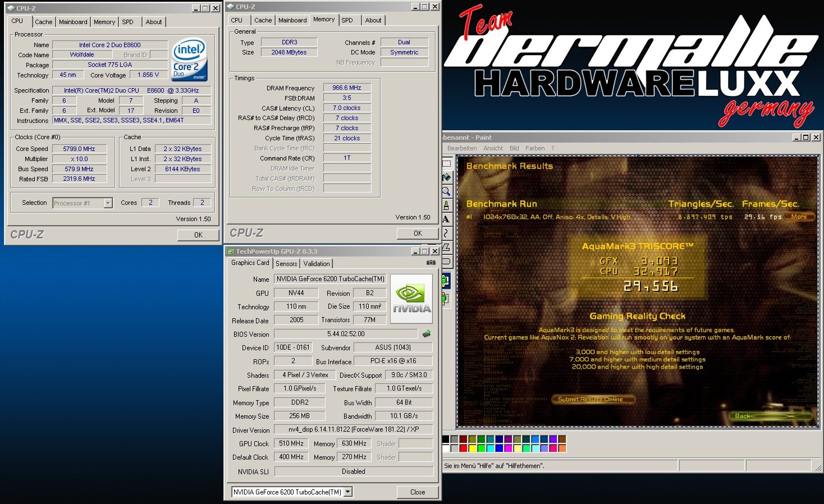Open the Processor #1 selection dropdown

point(108,203)
